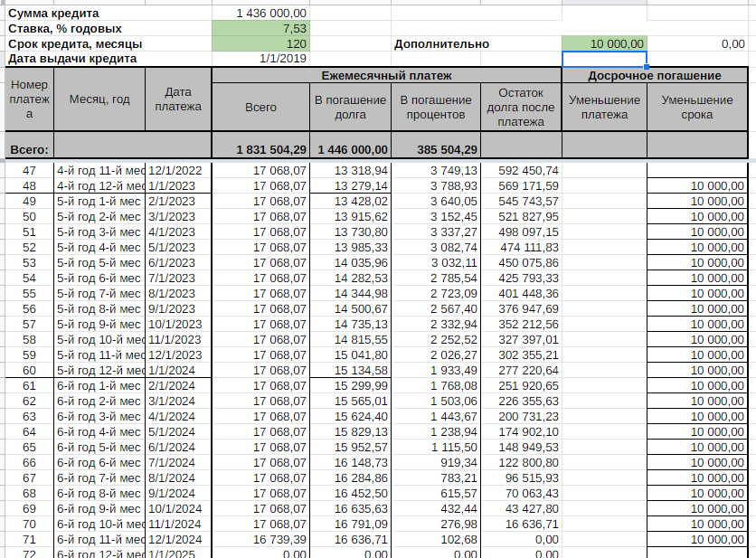Select green 10 000,00 cell beside Дополнительно
The width and height of the screenshot is (756, 558).
tap(604, 43)
